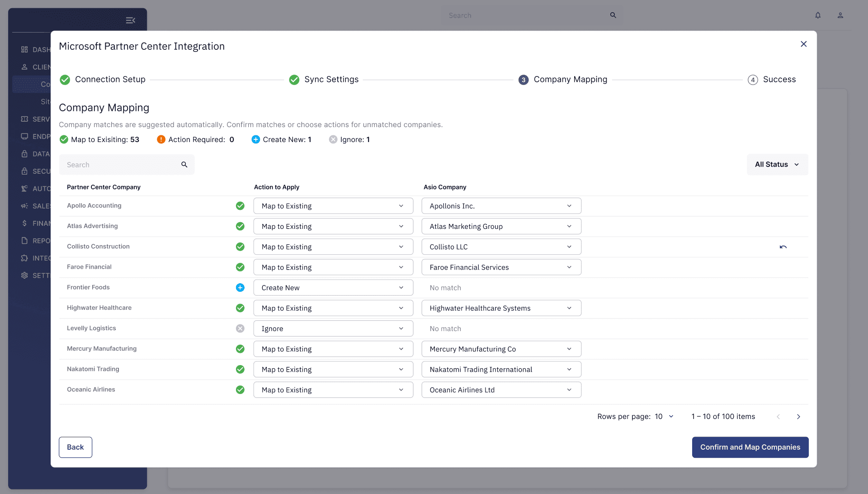Click No match text for Frontier Foods

[x=445, y=288]
